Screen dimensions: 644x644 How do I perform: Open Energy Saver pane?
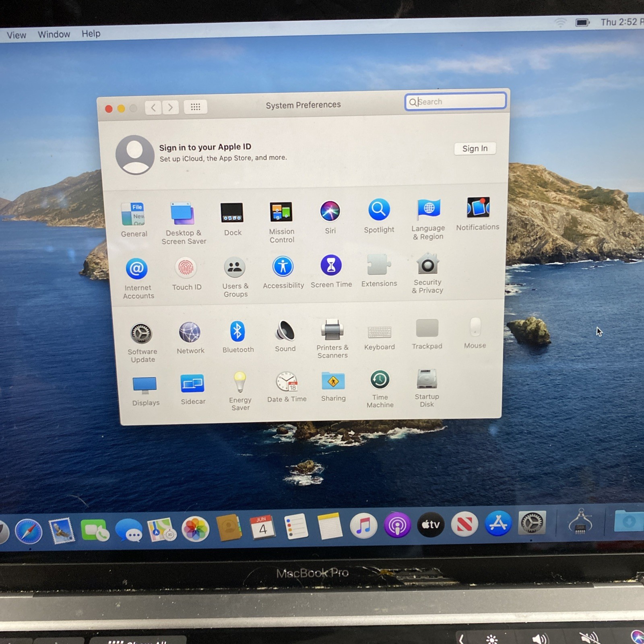pyautogui.click(x=240, y=382)
